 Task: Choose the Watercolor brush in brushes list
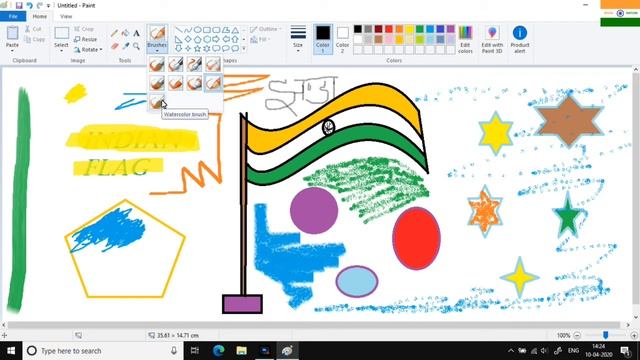tap(157, 101)
